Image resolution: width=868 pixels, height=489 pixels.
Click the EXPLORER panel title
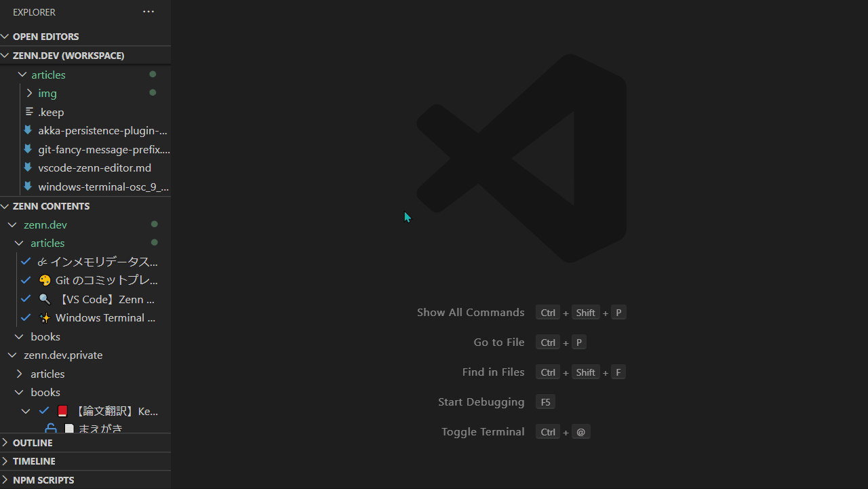pyautogui.click(x=34, y=12)
